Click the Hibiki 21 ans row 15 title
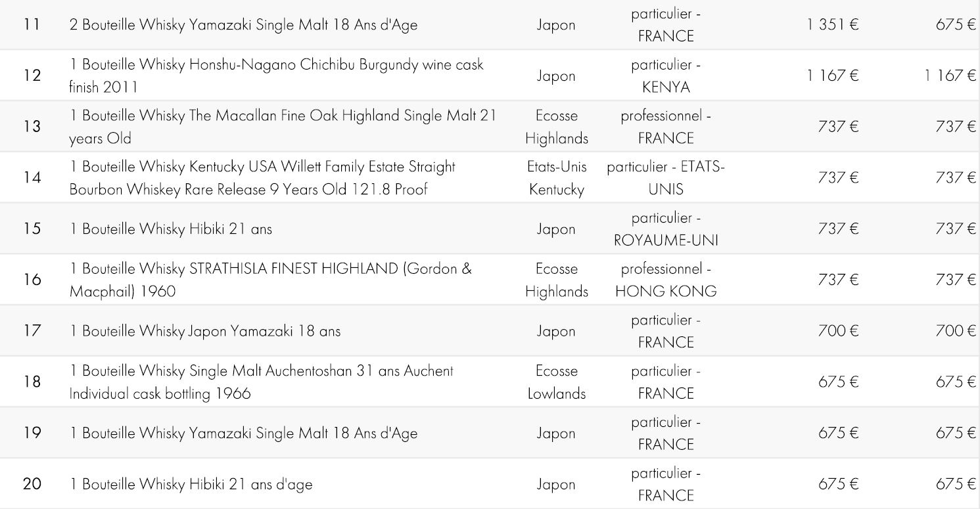Image resolution: width=980 pixels, height=509 pixels. (x=170, y=229)
